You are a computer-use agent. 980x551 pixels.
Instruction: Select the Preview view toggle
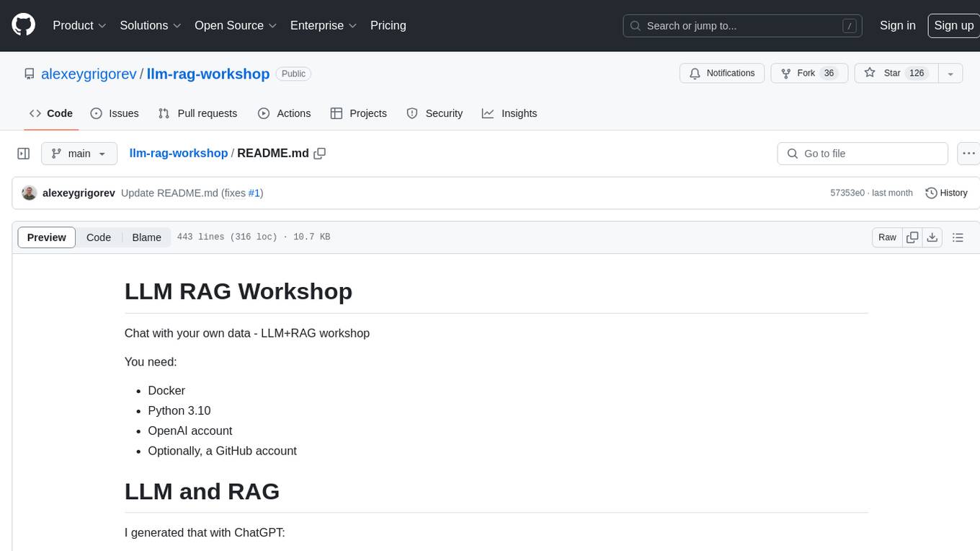pos(47,237)
